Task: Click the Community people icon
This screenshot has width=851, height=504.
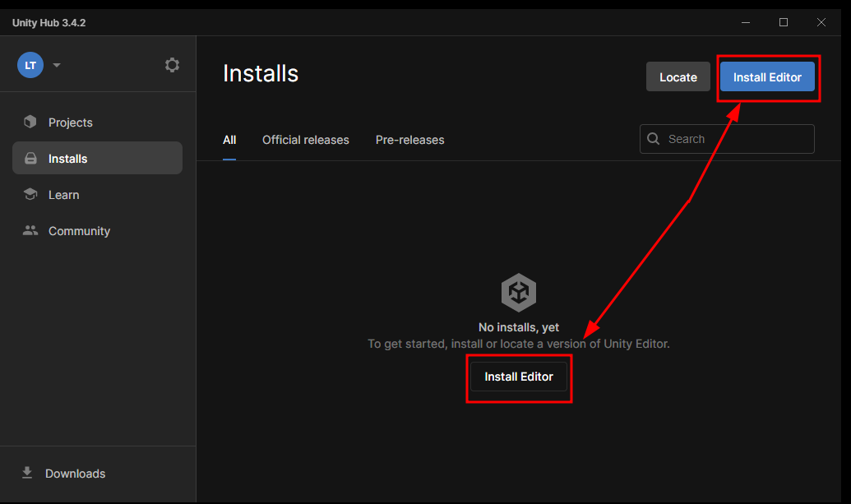Action: (x=30, y=230)
